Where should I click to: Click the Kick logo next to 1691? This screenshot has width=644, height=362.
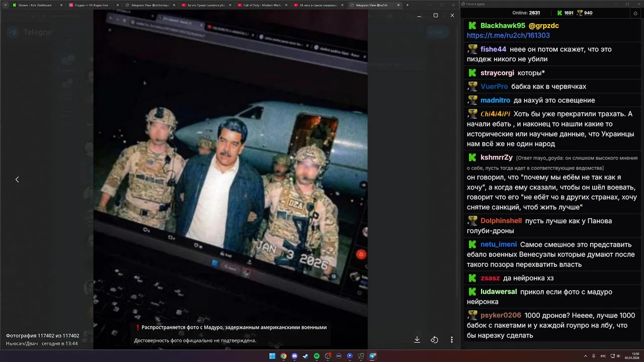tap(559, 13)
